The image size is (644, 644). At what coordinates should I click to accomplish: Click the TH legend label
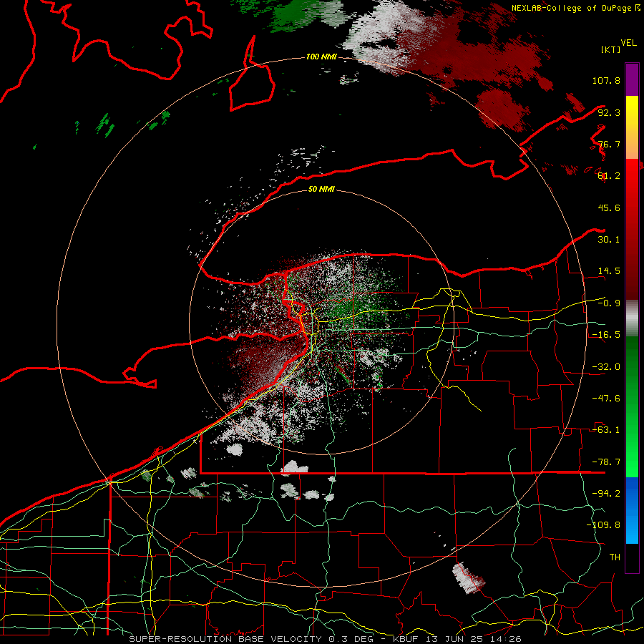[615, 557]
